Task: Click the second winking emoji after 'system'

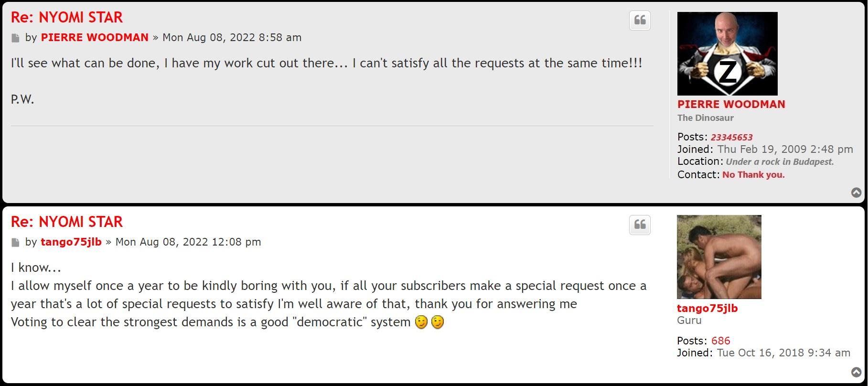Action: pos(437,322)
